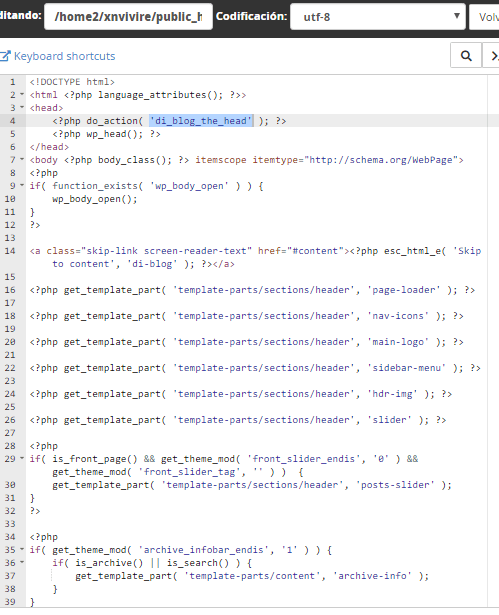Click line number 26 in the gutter

tap(10, 420)
